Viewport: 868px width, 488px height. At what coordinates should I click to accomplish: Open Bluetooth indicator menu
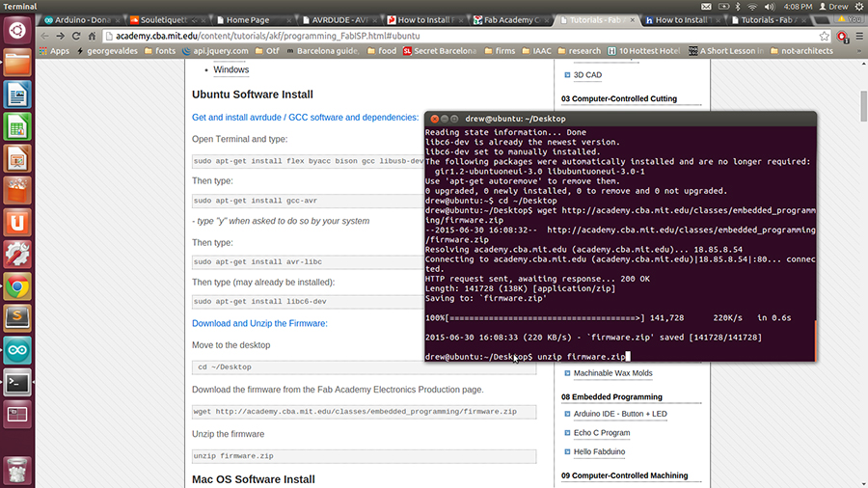[738, 7]
